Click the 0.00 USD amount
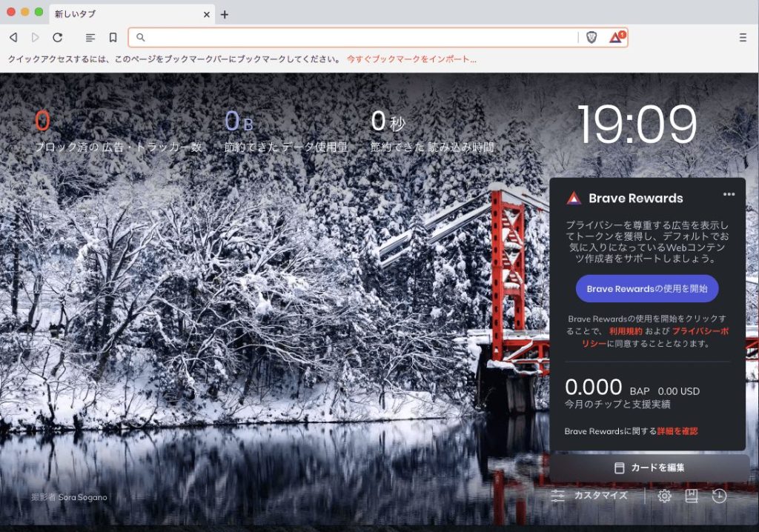 coord(679,391)
